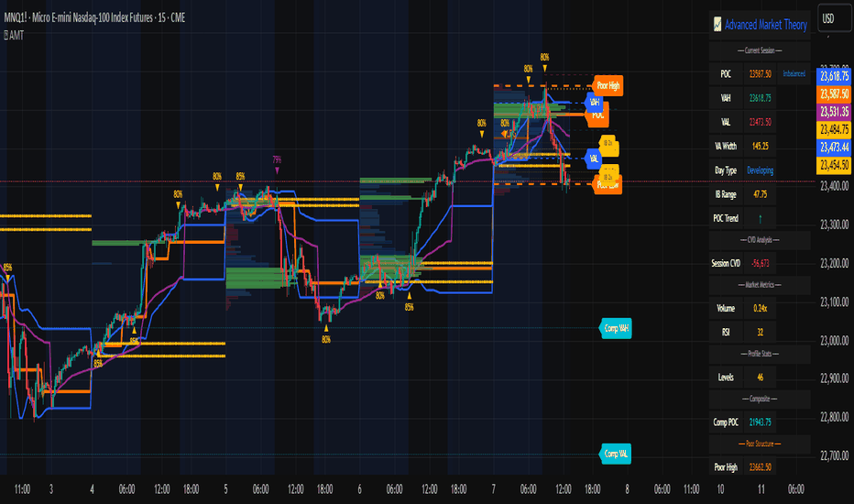Click the Profile Stats section header
The height and width of the screenshot is (504, 854).
pyautogui.click(x=760, y=354)
